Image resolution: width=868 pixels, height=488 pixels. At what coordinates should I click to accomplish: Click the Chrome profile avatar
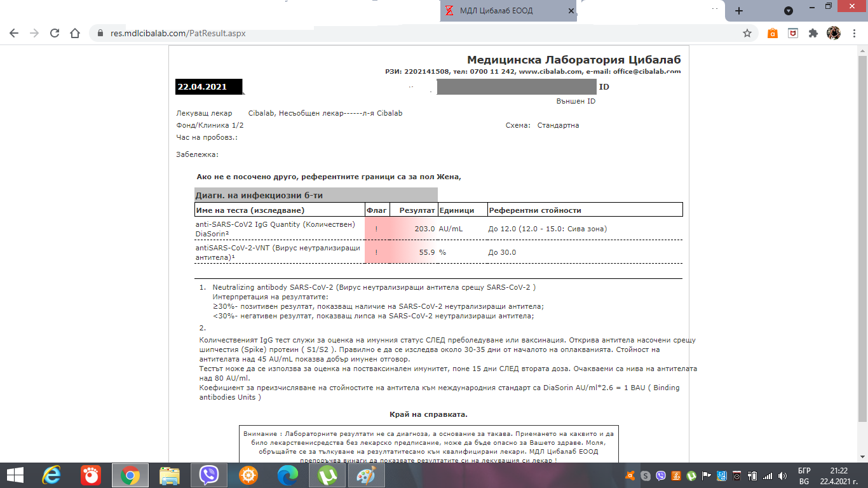coord(833,34)
